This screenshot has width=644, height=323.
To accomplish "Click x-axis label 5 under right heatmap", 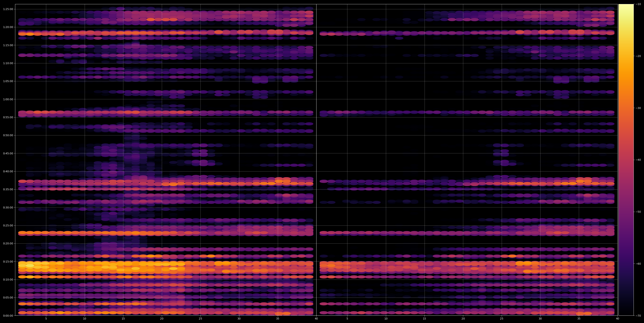I will [347, 319].
